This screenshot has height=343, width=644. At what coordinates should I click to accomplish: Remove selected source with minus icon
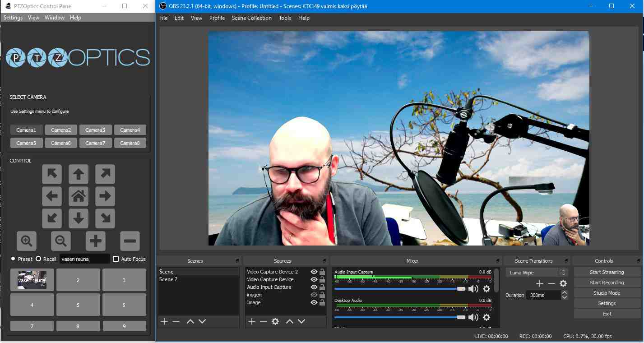[x=264, y=321]
